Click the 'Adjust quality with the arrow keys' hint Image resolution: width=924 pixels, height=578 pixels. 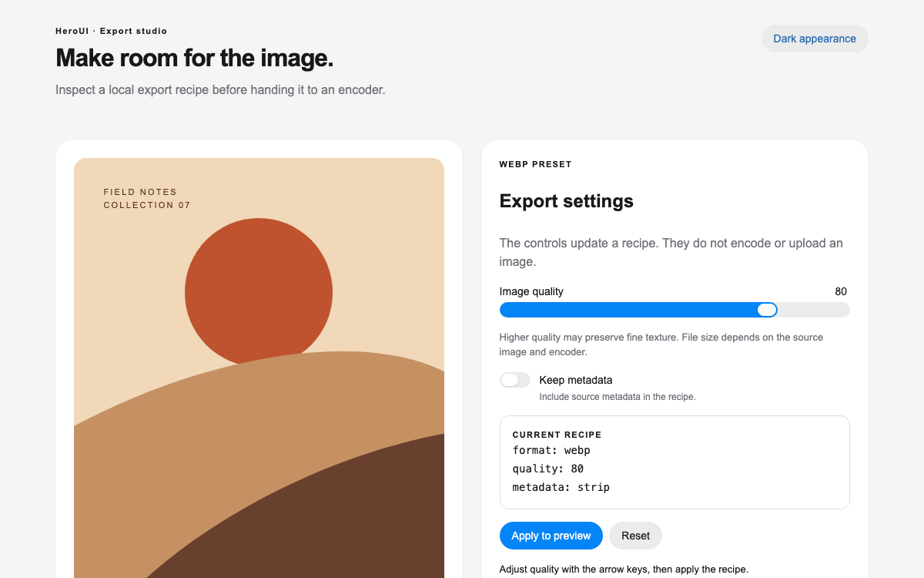pyautogui.click(x=624, y=570)
